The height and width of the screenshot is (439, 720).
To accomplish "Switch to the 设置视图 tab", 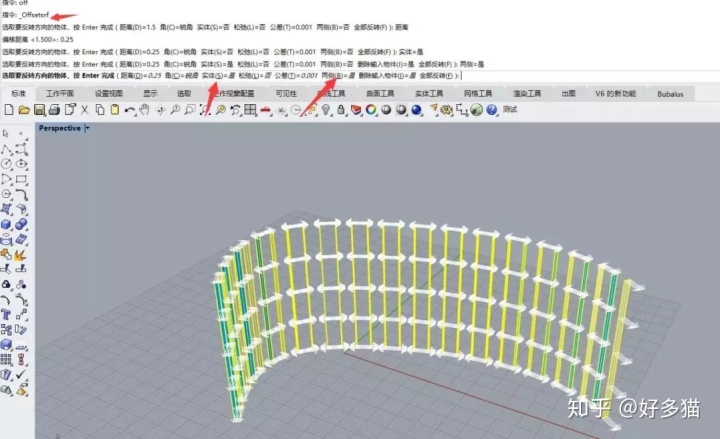I will click(x=109, y=93).
